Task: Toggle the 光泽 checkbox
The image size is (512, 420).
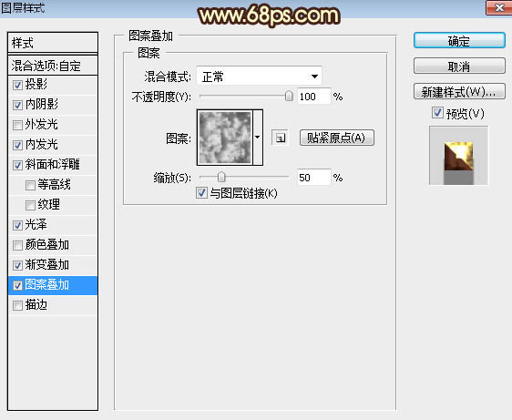Action: (x=17, y=225)
